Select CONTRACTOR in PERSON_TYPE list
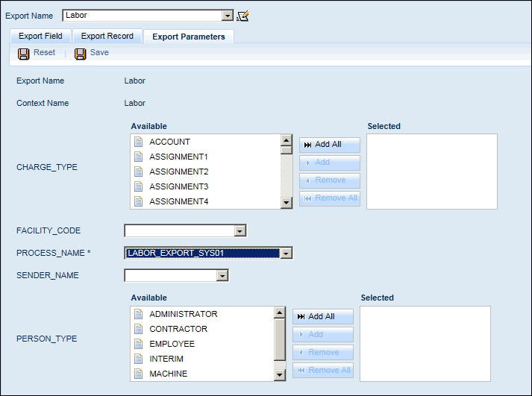Image resolution: width=532 pixels, height=396 pixels. (178, 329)
